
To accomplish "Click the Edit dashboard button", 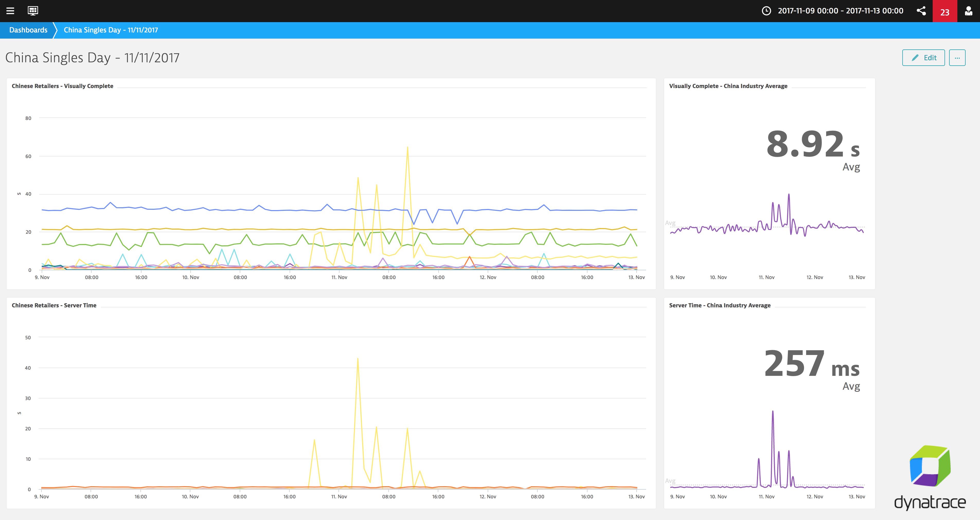I will [x=923, y=57].
